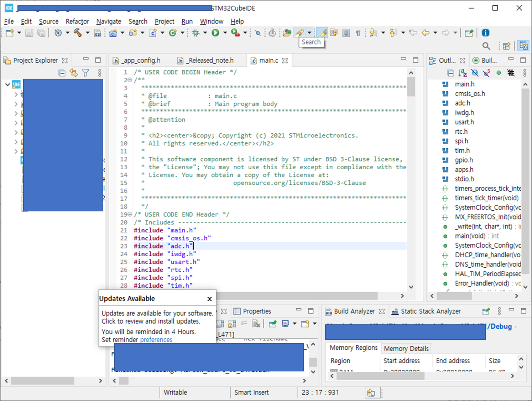Click the New class green C icon
This screenshot has height=401, width=532.
point(173,33)
